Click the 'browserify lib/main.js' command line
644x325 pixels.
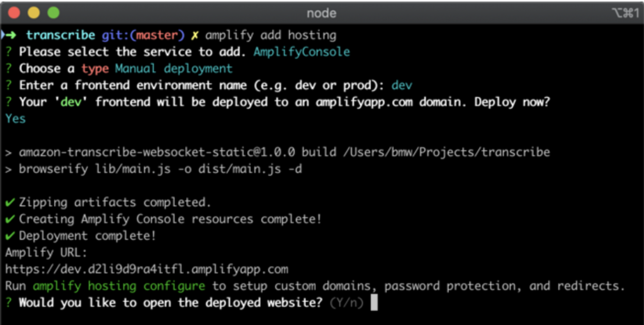coord(160,169)
